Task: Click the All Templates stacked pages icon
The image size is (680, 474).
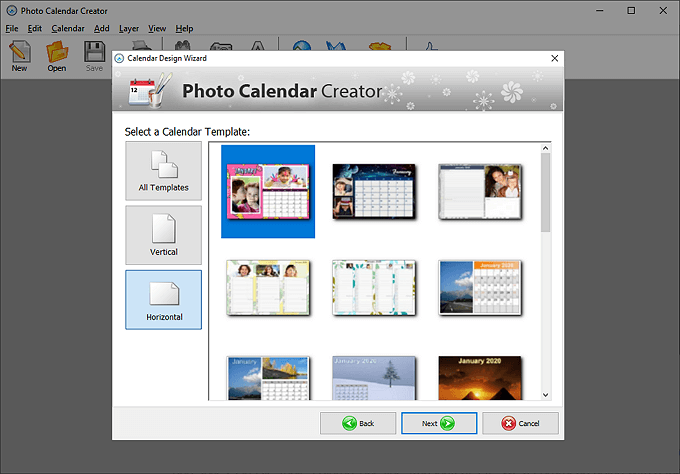Action: pos(164,164)
